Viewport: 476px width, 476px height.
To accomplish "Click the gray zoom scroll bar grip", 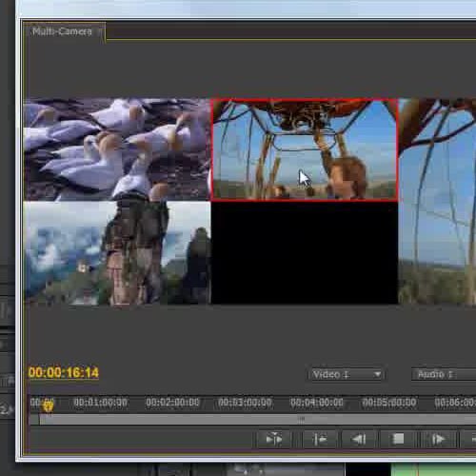I will tap(301, 419).
